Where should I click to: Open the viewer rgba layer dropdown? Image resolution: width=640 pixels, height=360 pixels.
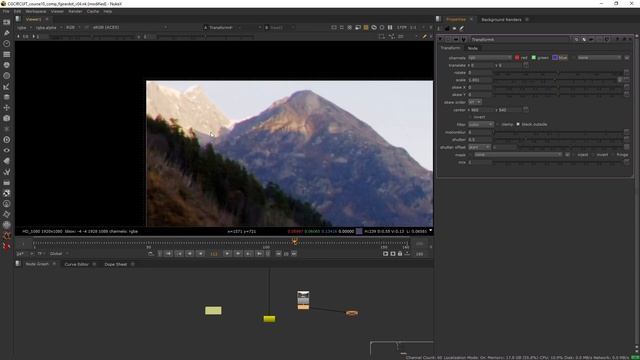(x=24, y=28)
